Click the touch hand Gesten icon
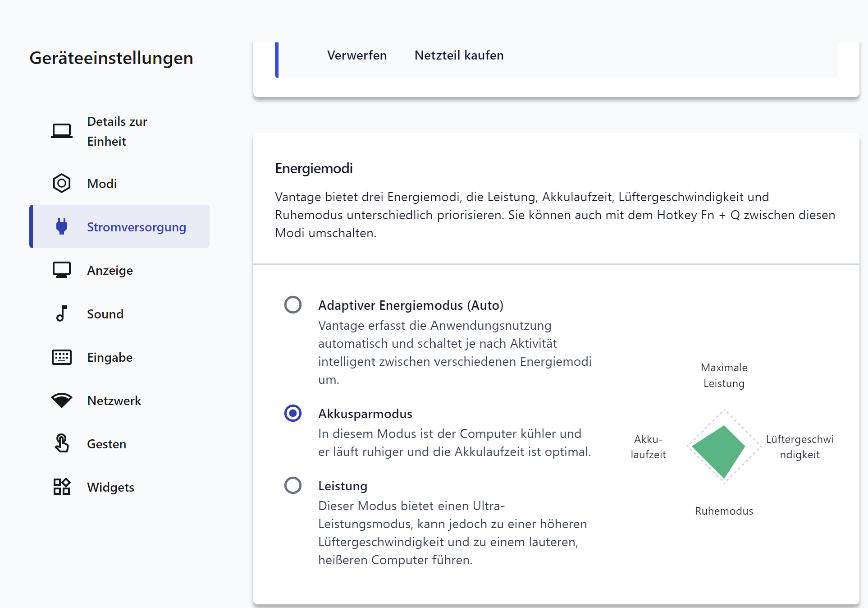Screen dimensions: 868x608 [62, 443]
